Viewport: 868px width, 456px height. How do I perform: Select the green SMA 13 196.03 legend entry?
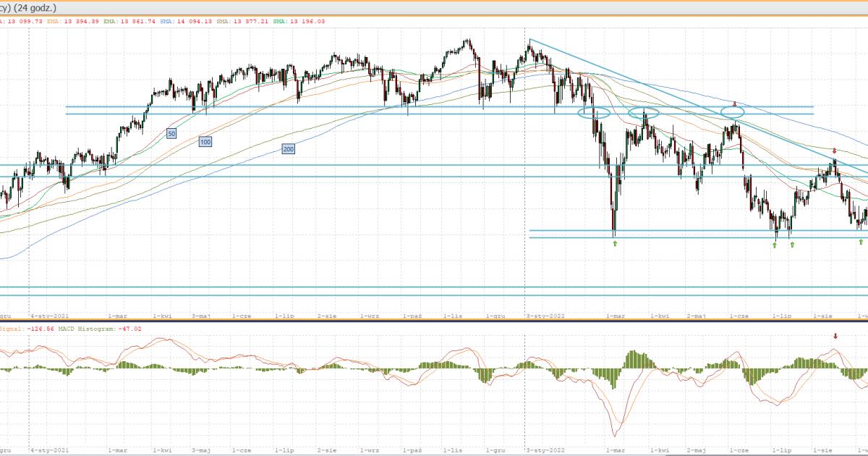[305, 22]
